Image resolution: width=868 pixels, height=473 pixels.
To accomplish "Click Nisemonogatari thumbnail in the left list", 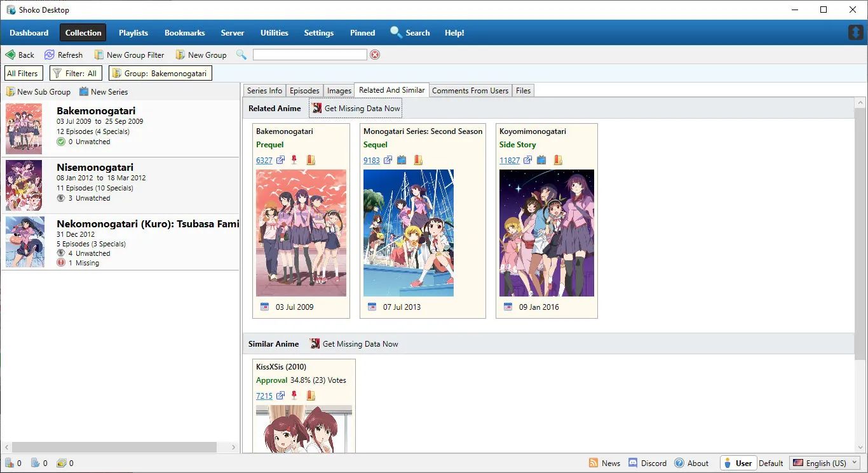I will (24, 185).
